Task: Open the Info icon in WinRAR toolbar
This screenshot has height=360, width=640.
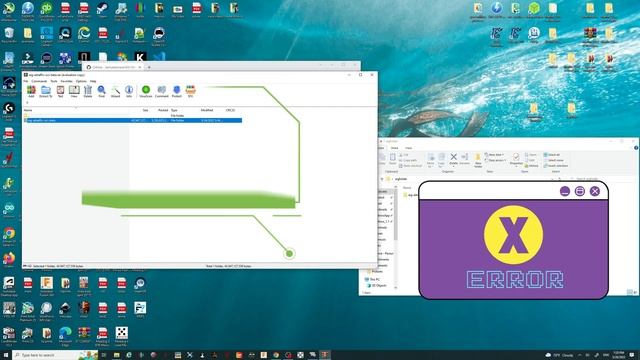Action: click(x=129, y=91)
